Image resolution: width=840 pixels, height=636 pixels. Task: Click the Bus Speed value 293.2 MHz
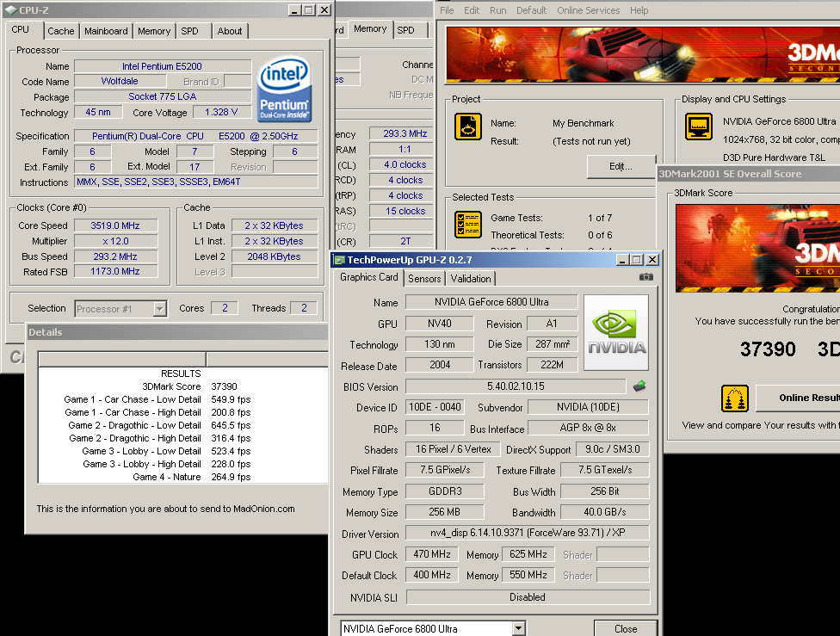coord(115,256)
